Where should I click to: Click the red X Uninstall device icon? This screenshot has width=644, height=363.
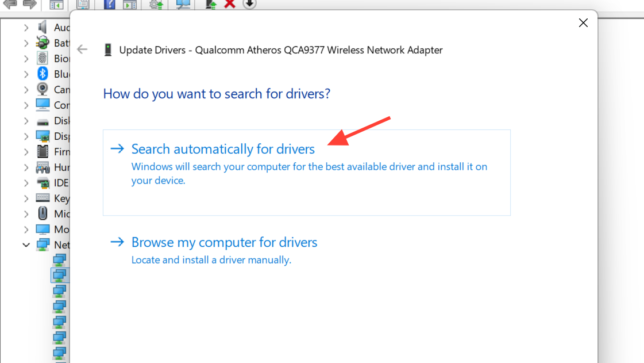click(230, 4)
